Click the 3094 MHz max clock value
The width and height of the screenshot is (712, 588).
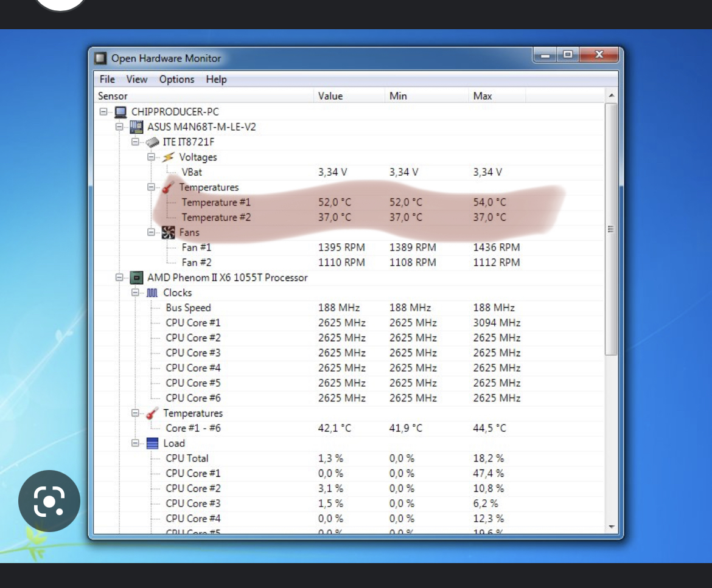pyautogui.click(x=497, y=323)
